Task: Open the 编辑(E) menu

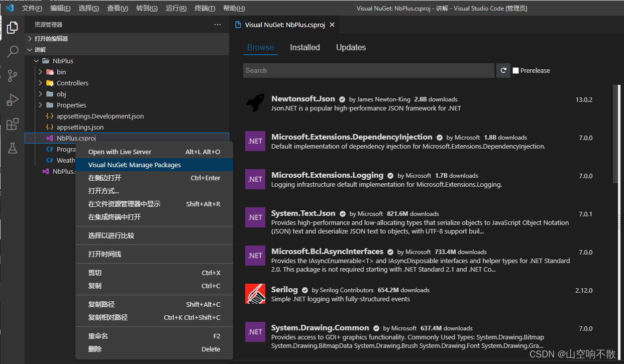Action: point(60,9)
